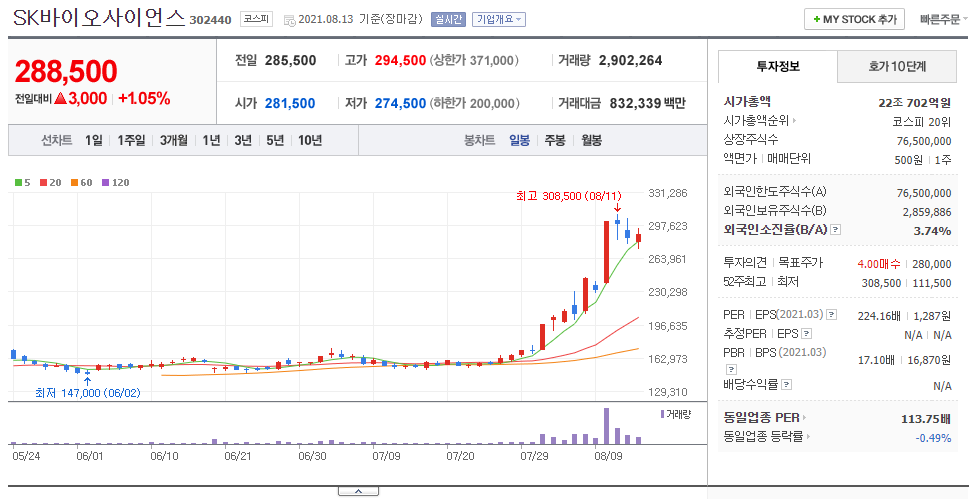Select the 일봉 candle chart
This screenshot has width=973, height=499.
click(519, 141)
